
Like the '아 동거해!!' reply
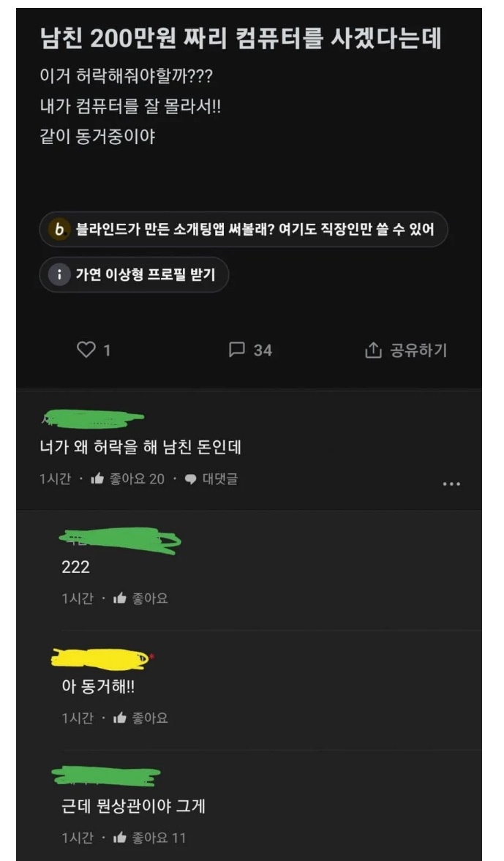click(120, 718)
